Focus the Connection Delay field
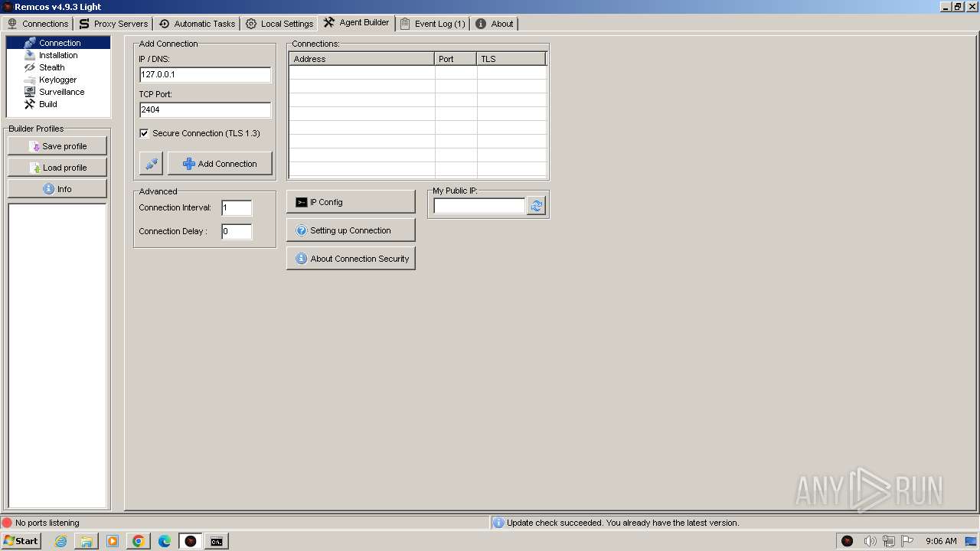This screenshot has width=980, height=551. [237, 231]
